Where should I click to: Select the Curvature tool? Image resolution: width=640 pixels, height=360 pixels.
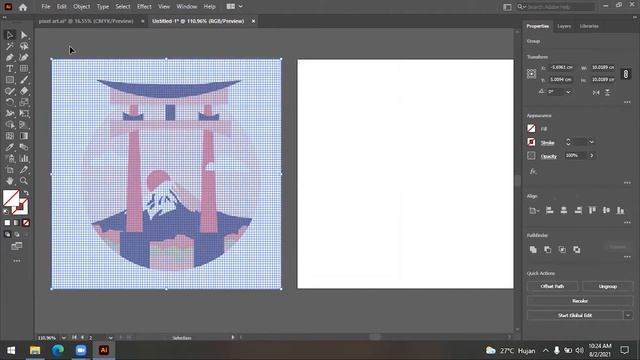(24, 58)
